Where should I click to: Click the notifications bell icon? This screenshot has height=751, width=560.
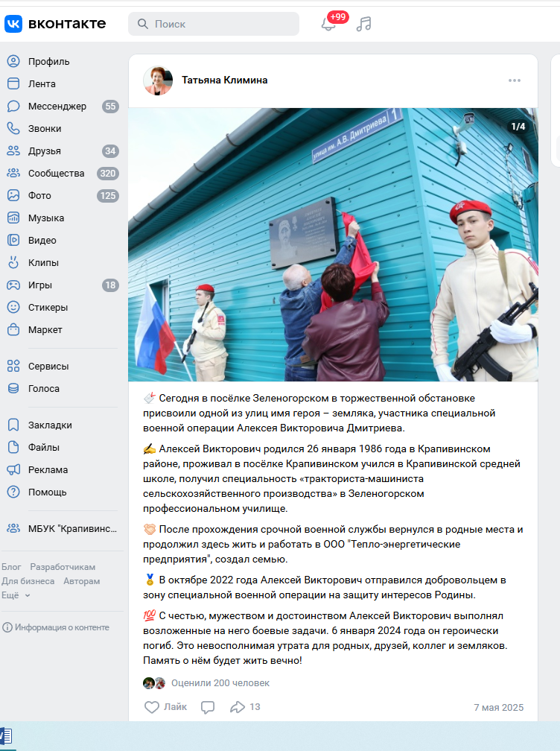pyautogui.click(x=328, y=24)
